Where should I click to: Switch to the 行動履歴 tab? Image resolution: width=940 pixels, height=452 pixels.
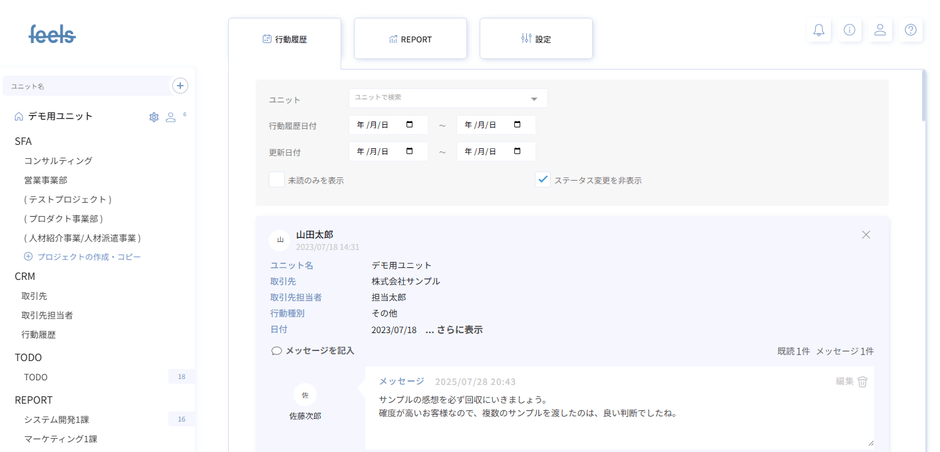(285, 39)
